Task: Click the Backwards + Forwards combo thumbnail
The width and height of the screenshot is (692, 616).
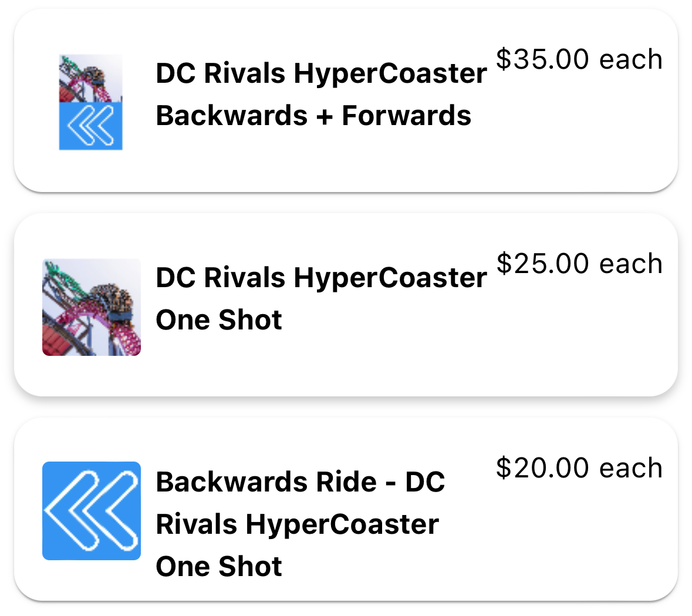Action: 91,102
